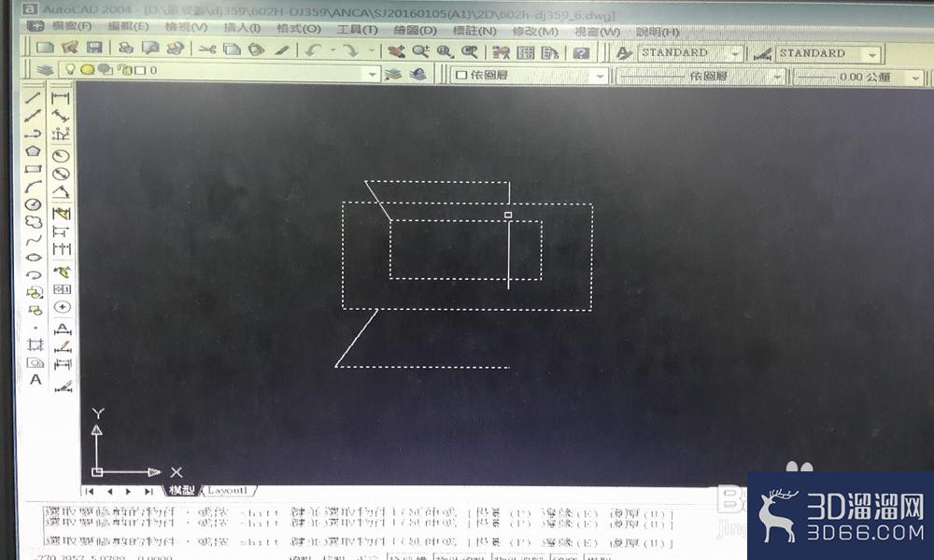Image resolution: width=934 pixels, height=560 pixels.
Task: Switch to the Layout1 tab
Action: [x=228, y=490]
